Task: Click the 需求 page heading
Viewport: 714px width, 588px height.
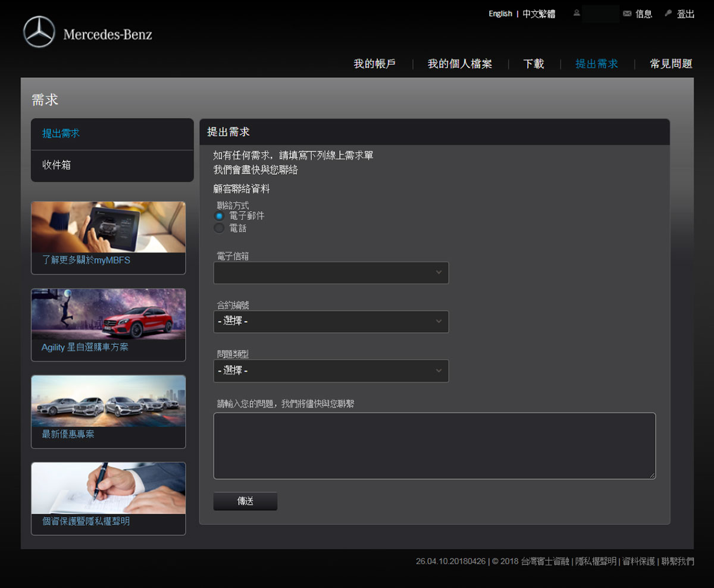Action: [x=45, y=100]
